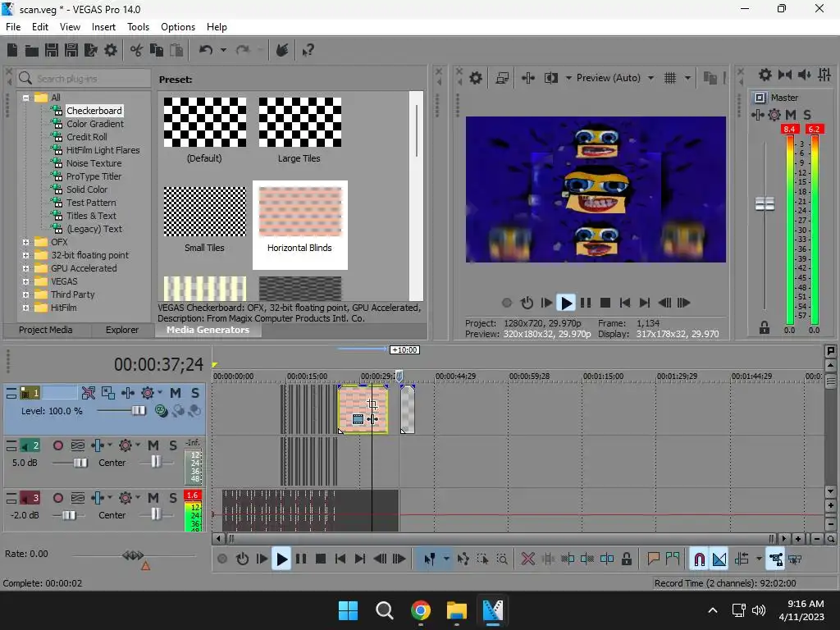Play the timeline from transport bar
The height and width of the screenshot is (630, 840).
[x=281, y=559]
